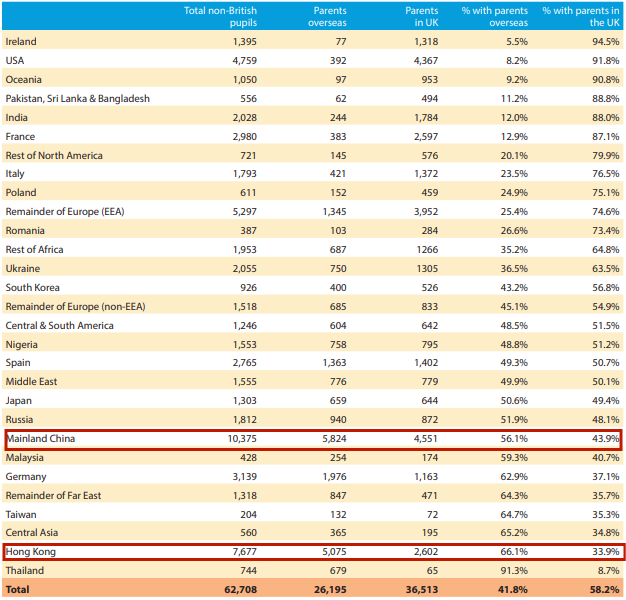Click USA total pupils value 4,759
Screen dimensions: 626x600
245,61
